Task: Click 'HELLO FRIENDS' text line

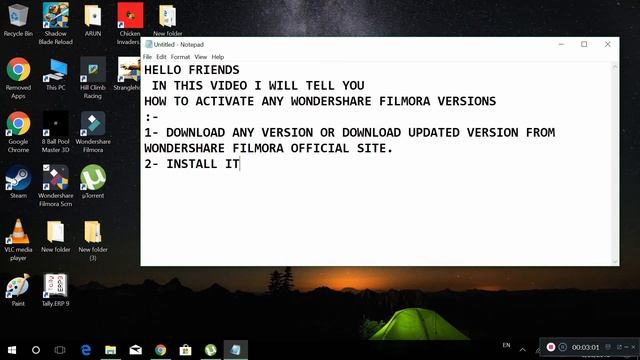Action: pyautogui.click(x=192, y=70)
